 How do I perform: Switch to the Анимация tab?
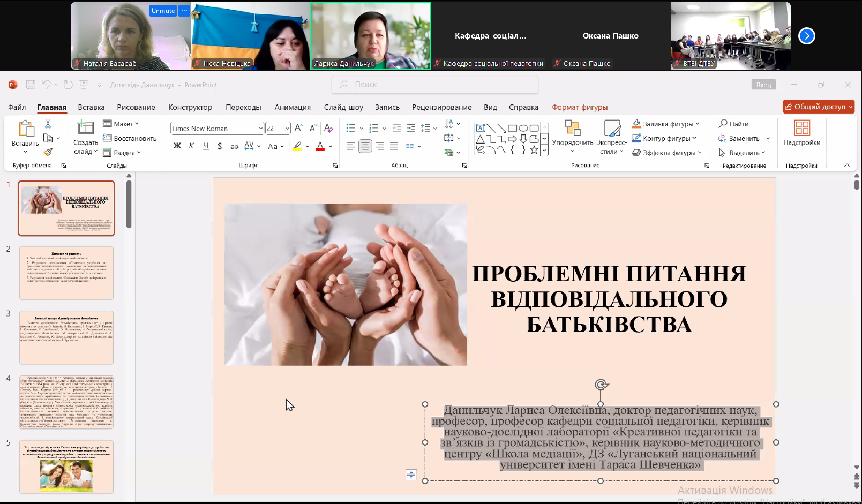point(293,107)
